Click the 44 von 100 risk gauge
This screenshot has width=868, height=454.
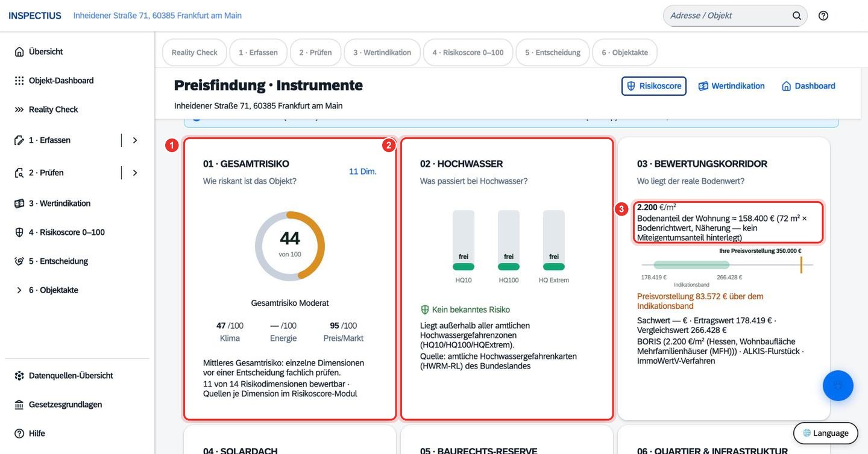pyautogui.click(x=290, y=246)
